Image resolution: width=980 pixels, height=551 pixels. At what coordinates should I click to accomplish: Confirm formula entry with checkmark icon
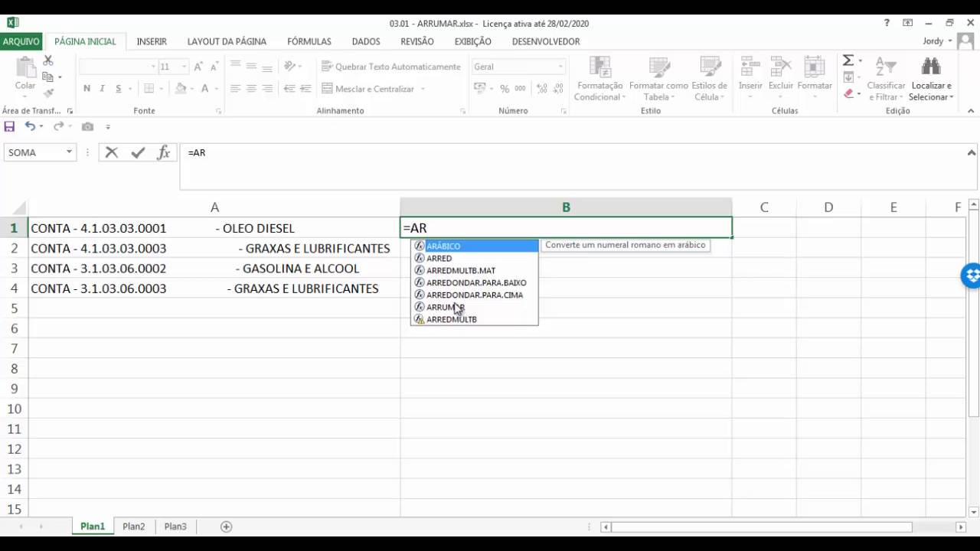138,152
